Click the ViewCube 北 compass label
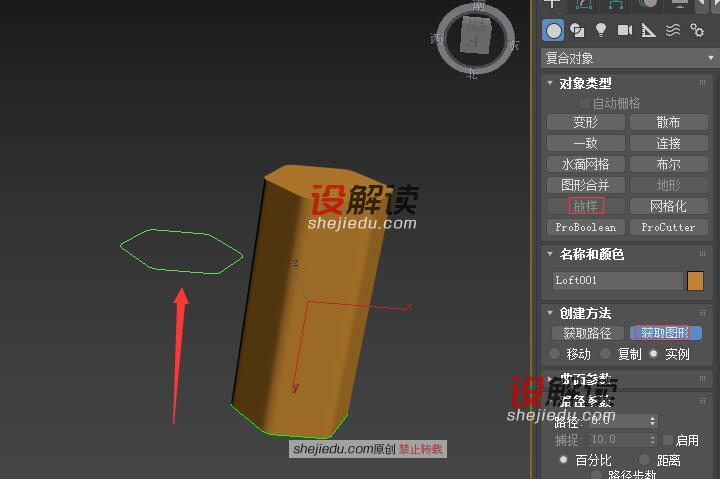Viewport: 720px width, 479px height. pyautogui.click(x=472, y=73)
